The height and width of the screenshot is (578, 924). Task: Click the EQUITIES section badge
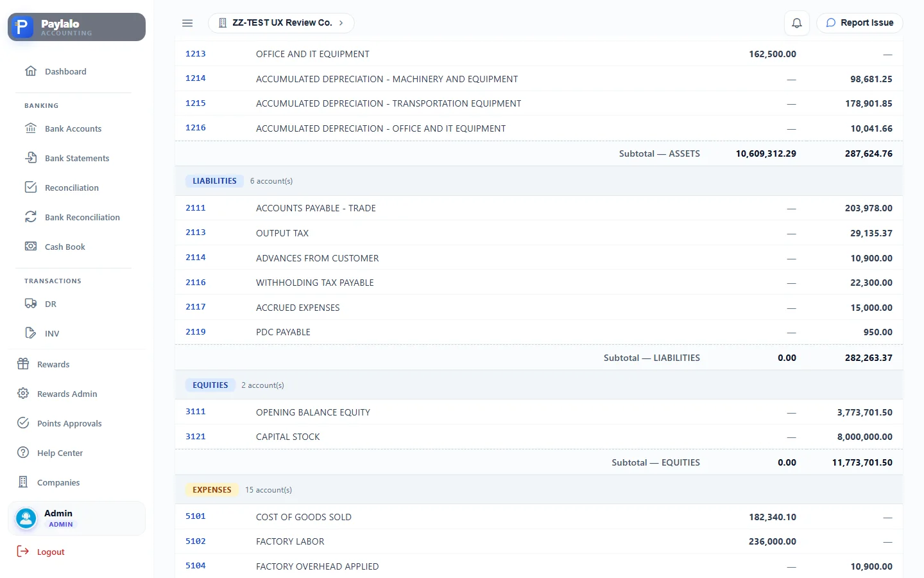(210, 385)
